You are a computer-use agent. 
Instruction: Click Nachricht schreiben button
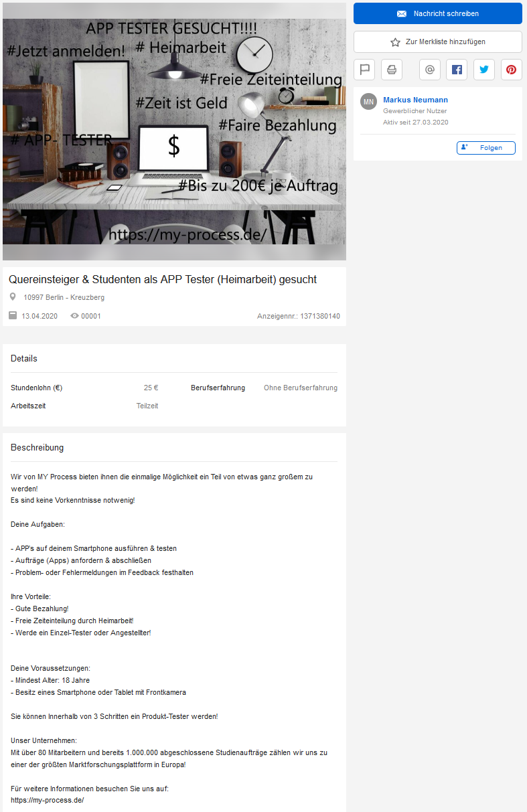438,13
